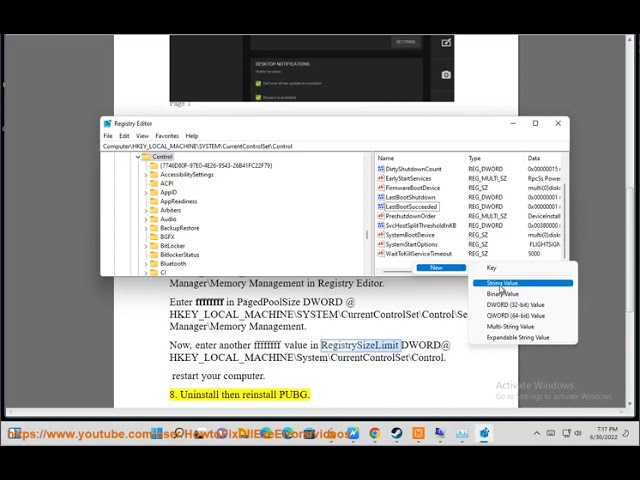Image resolution: width=640 pixels, height=480 pixels.
Task: Choose Binary Value from submenu
Action: coord(523,294)
